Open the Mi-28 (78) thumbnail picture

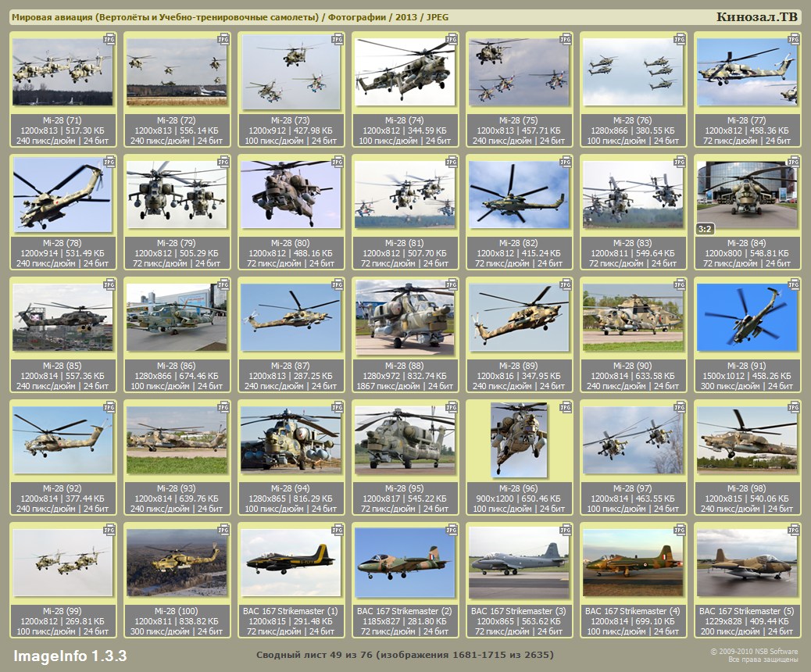click(x=62, y=195)
